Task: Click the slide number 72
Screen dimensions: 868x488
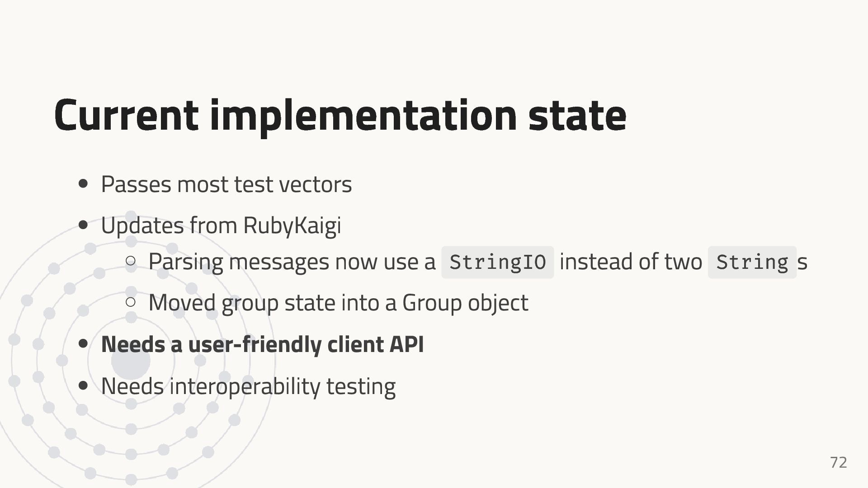Action: tap(839, 462)
